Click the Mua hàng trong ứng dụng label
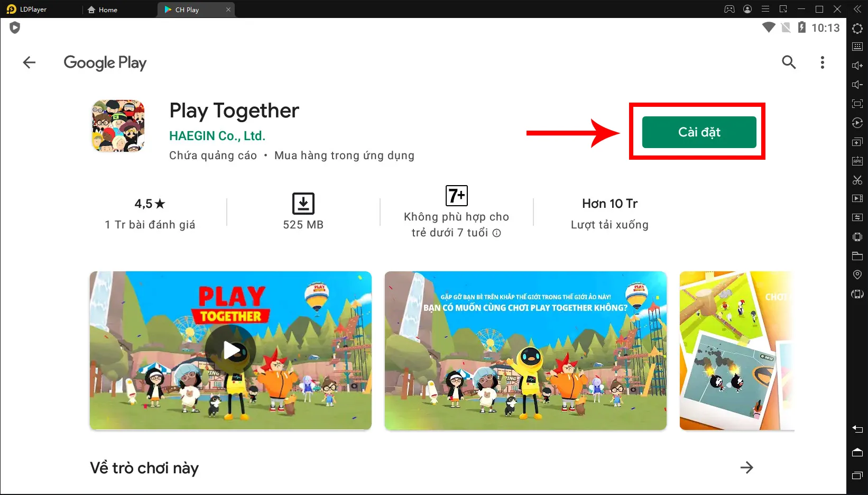The width and height of the screenshot is (868, 495). coord(344,155)
